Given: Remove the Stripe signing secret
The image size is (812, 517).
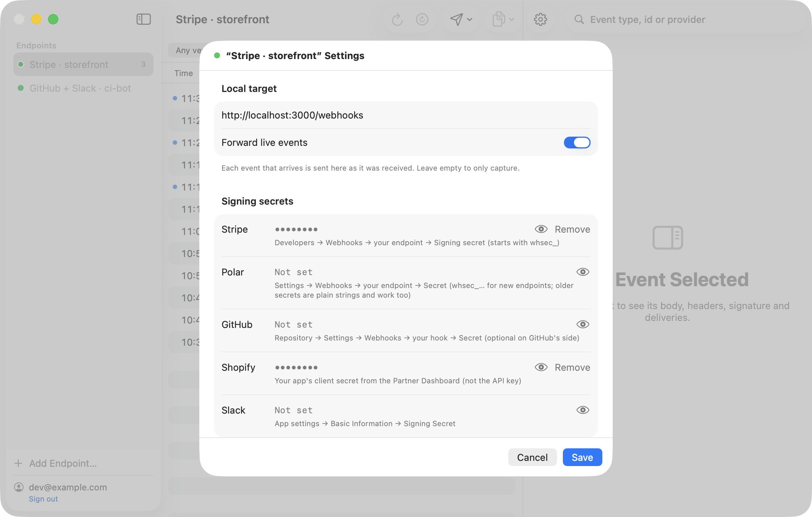Looking at the screenshot, I should pos(572,229).
